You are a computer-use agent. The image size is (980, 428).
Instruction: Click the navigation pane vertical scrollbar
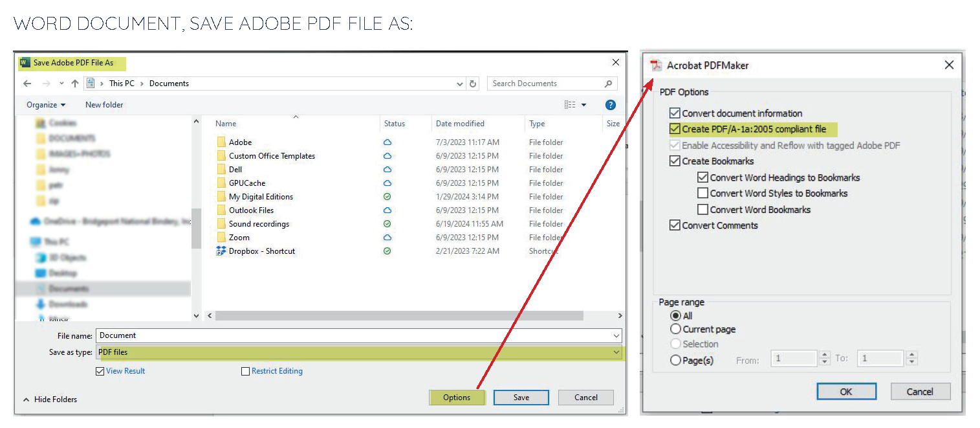[197, 228]
